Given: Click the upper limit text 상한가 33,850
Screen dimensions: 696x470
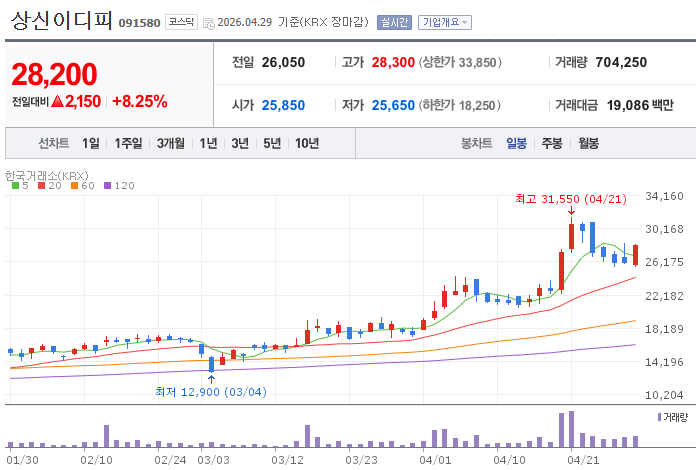Looking at the screenshot, I should tap(460, 63).
